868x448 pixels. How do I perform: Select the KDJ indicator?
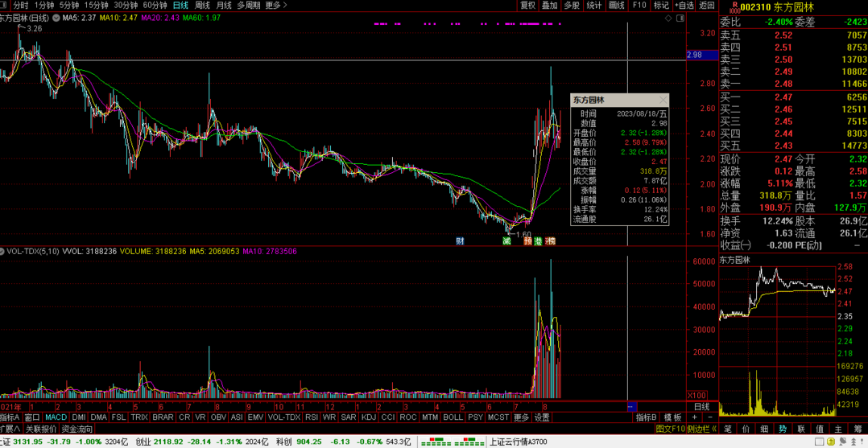pos(368,417)
